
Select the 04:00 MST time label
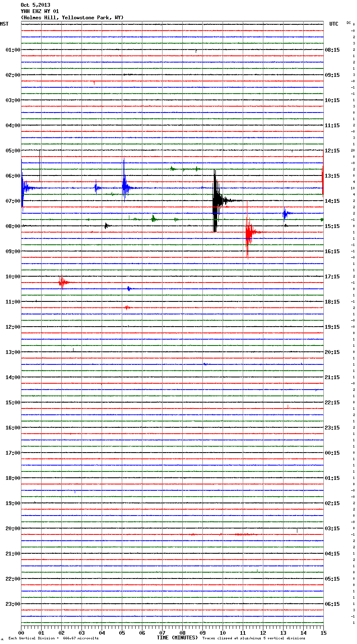pos(13,126)
